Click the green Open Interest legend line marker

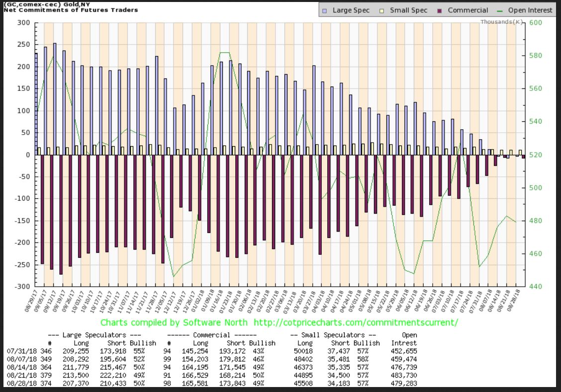499,10
